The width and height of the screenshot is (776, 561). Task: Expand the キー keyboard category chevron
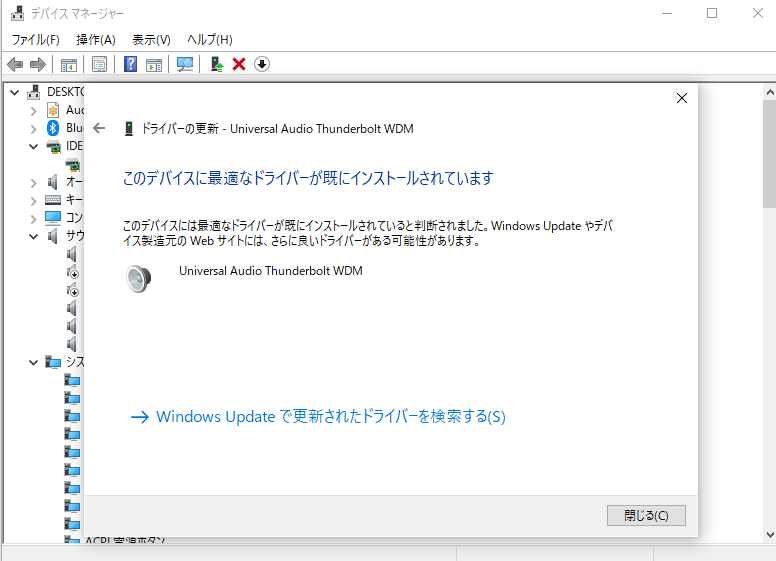pos(33,201)
